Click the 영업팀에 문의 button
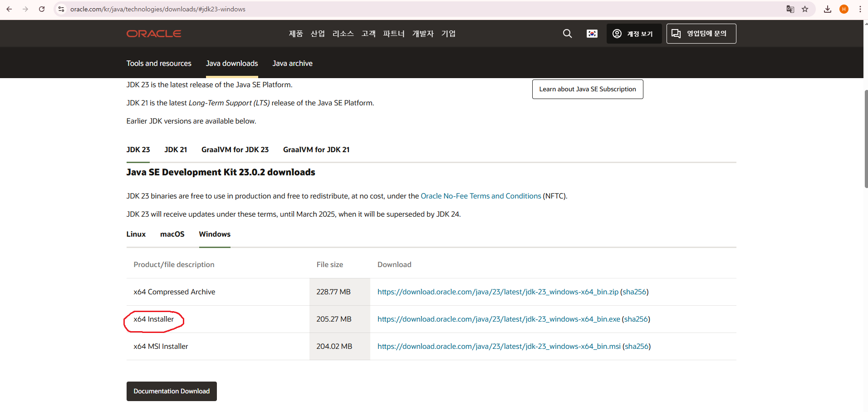This screenshot has width=868, height=412. (701, 34)
